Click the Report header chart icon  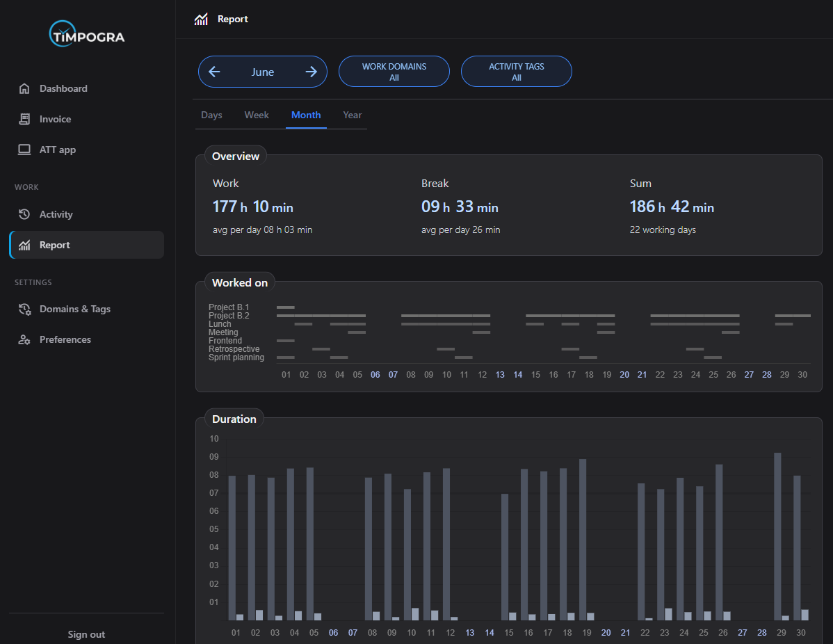point(201,19)
